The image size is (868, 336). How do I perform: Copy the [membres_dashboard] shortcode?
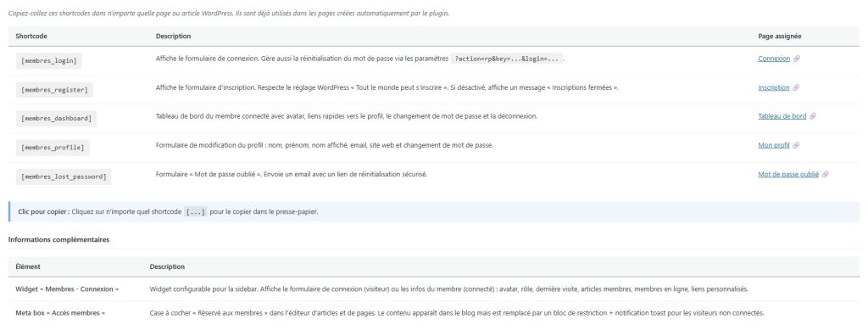56,119
